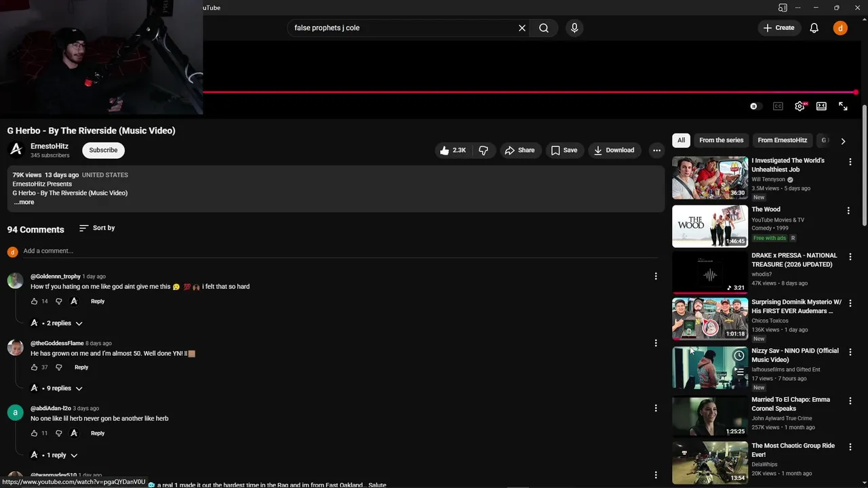Open 'I Investigated The World's Unhealthiest Job' thumbnail
The height and width of the screenshot is (488, 868).
710,178
